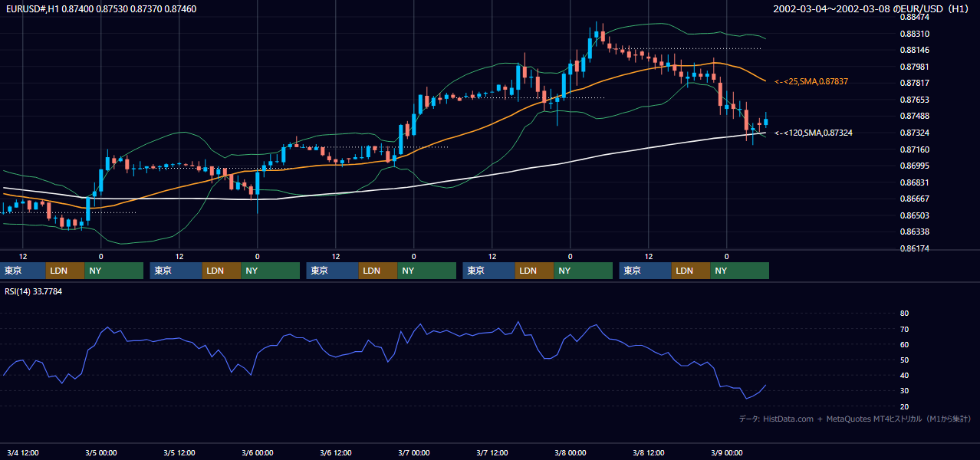Select the RSI(14) 33.7784 indicator label

[x=34, y=291]
